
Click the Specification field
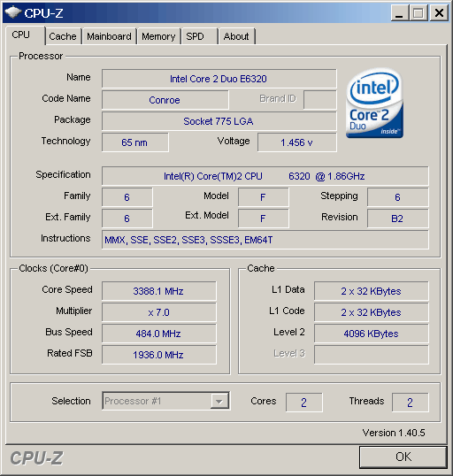(x=265, y=176)
